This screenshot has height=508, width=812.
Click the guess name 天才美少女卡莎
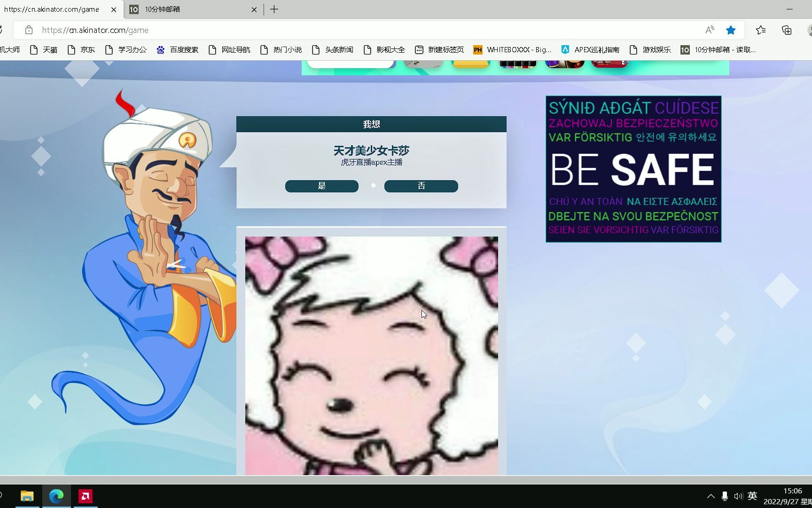click(x=371, y=151)
